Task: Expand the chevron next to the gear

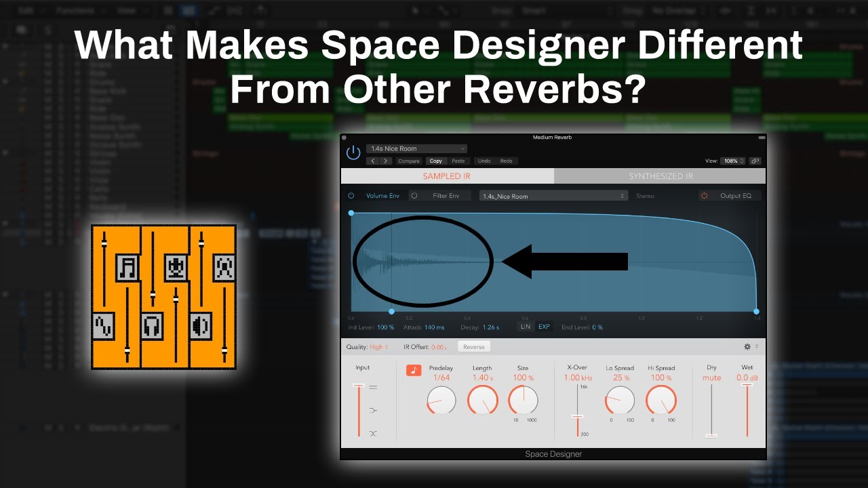Action: pos(757,346)
